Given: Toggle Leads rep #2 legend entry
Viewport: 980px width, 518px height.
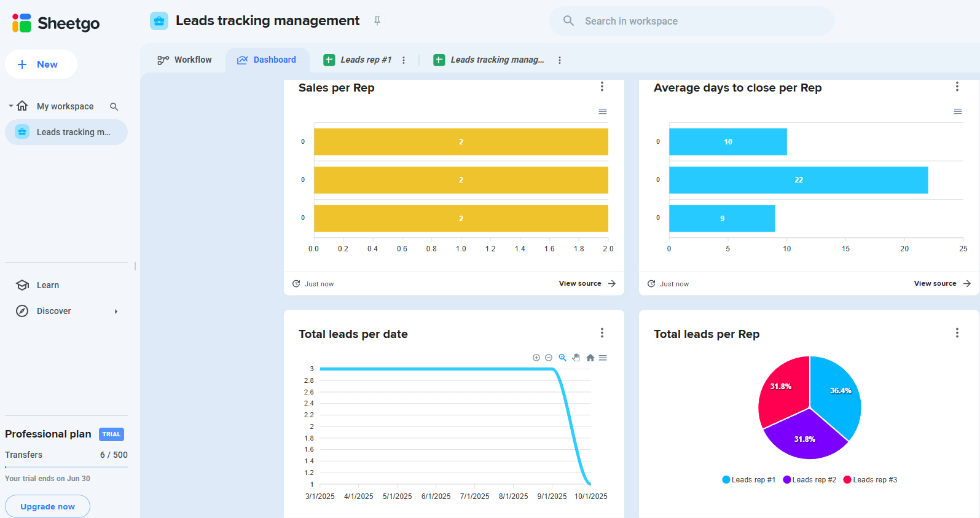Looking at the screenshot, I should click(810, 480).
